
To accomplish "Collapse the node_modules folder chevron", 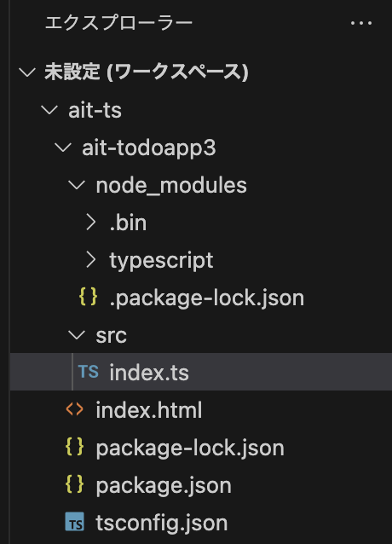I will (x=77, y=184).
